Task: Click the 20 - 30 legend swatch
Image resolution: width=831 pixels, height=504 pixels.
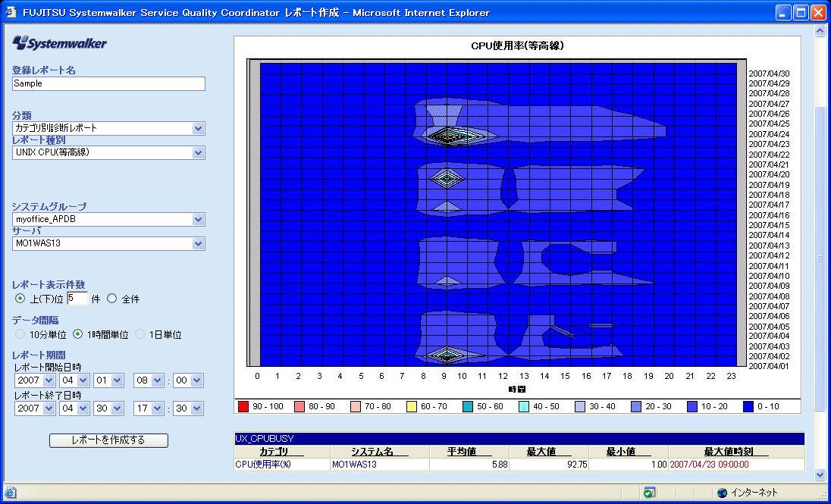Action: pos(636,406)
